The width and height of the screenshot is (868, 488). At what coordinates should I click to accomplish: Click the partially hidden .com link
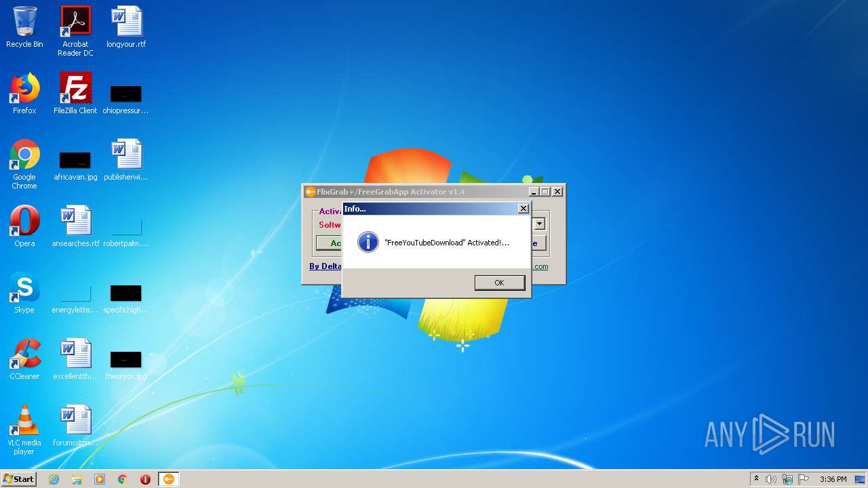point(540,266)
